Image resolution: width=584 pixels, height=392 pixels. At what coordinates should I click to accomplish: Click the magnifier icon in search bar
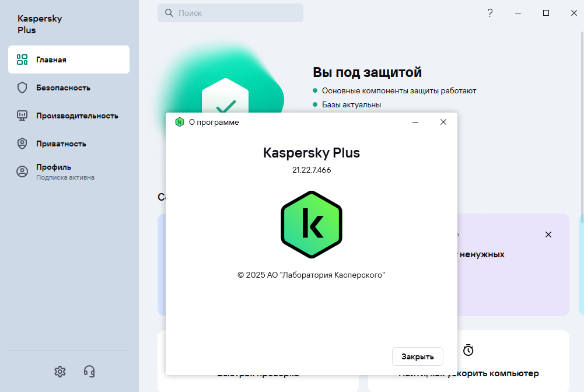click(x=169, y=13)
